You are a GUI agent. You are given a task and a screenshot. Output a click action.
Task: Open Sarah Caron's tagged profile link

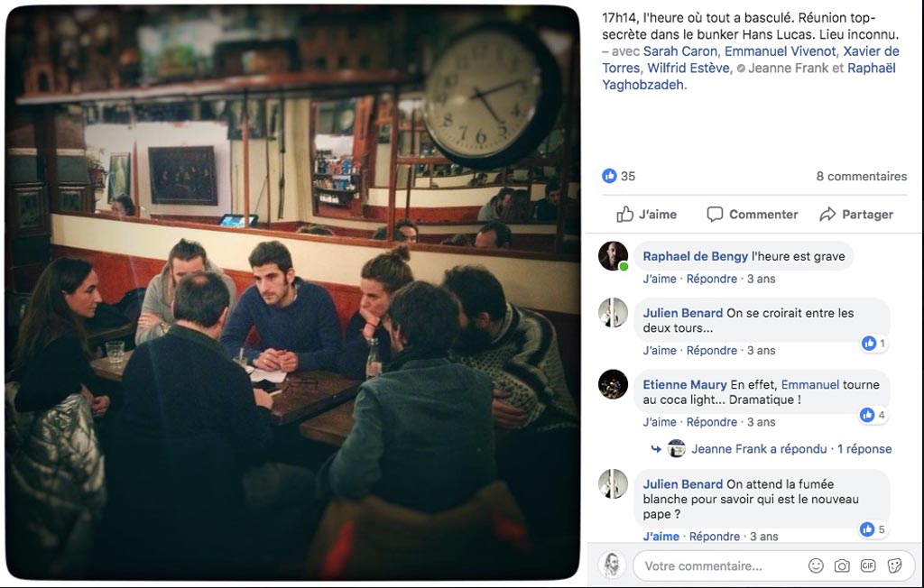680,51
